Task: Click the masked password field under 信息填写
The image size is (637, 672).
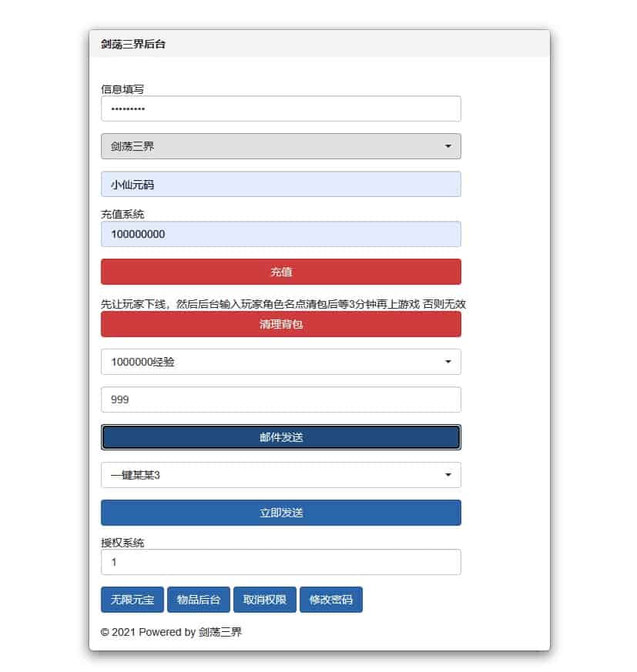Action: (x=281, y=109)
